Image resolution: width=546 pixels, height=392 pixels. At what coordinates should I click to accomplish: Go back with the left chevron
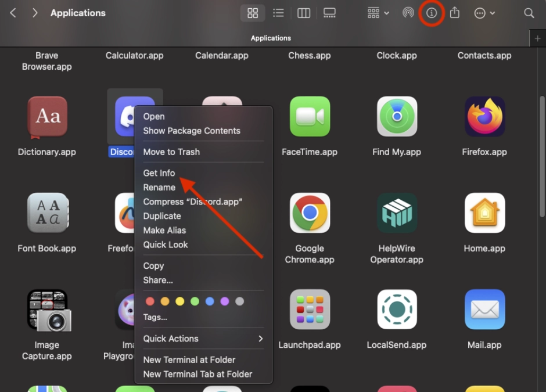coord(13,13)
